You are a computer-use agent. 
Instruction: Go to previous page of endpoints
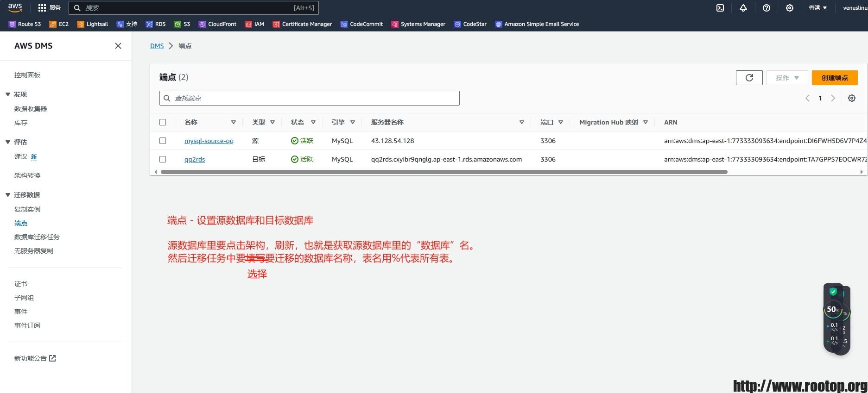[807, 98]
